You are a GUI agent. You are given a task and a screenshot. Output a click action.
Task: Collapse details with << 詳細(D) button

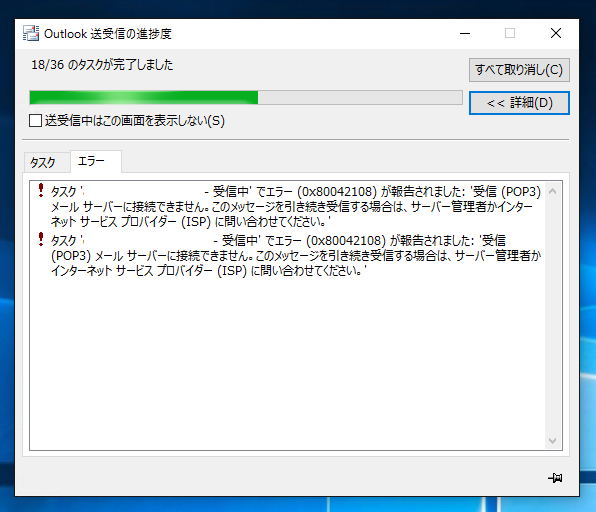(x=519, y=103)
